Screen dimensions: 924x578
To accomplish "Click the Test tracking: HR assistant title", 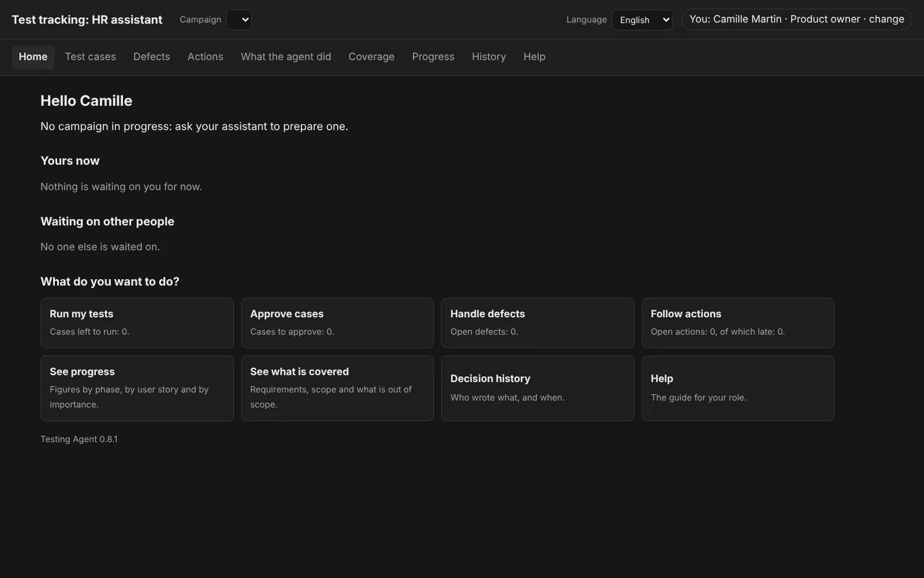I will click(x=87, y=20).
